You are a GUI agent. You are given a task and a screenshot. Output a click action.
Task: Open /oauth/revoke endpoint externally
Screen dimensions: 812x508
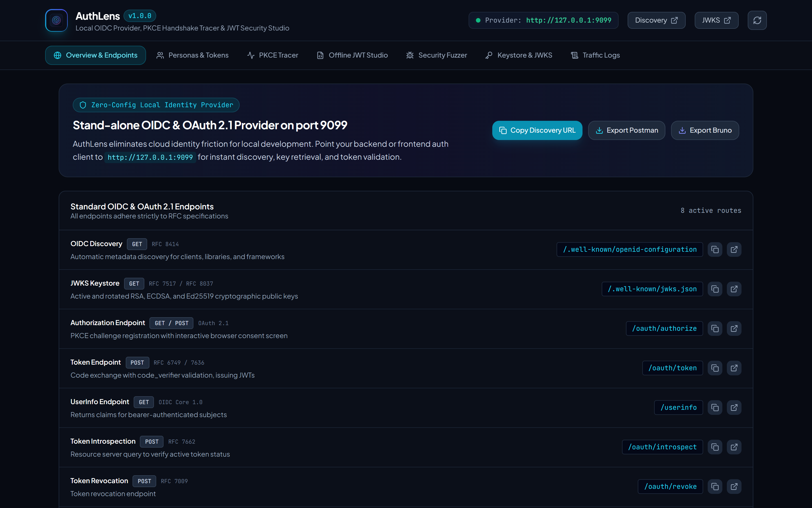(x=734, y=487)
